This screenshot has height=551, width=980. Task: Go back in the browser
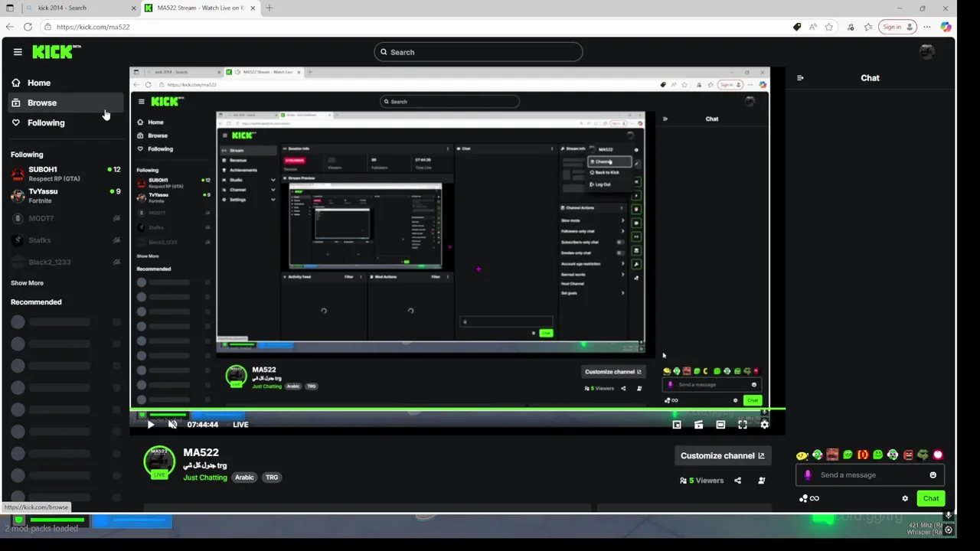click(x=10, y=27)
